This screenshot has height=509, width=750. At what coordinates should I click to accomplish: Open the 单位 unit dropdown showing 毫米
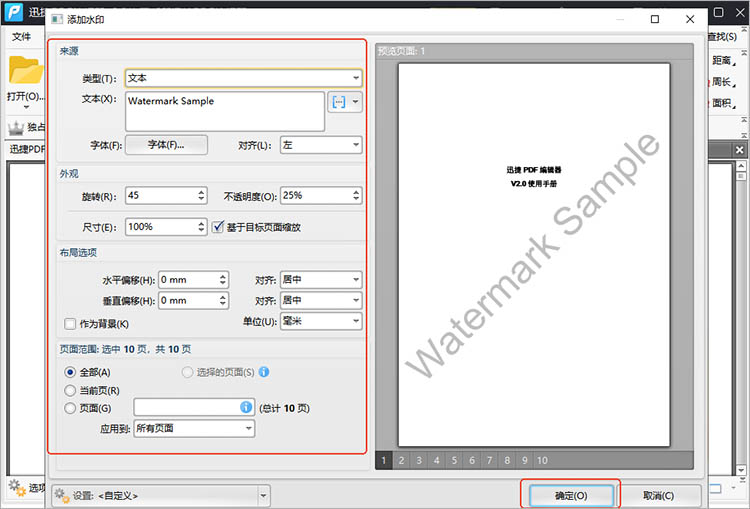tap(321, 321)
